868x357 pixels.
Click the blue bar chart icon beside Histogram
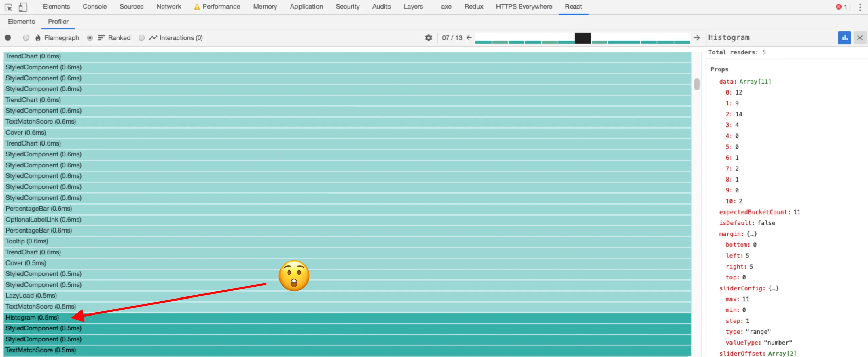(845, 38)
